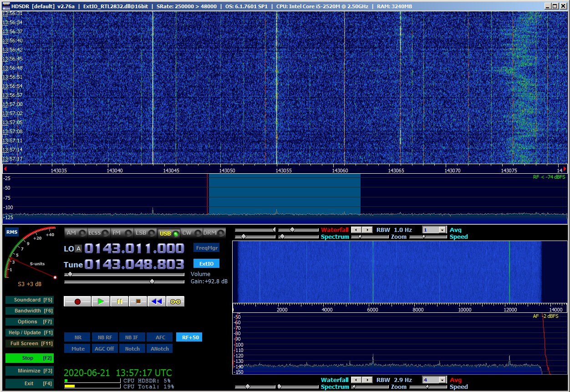
Task: Click the lower Waterfall label
Action: [x=335, y=380]
